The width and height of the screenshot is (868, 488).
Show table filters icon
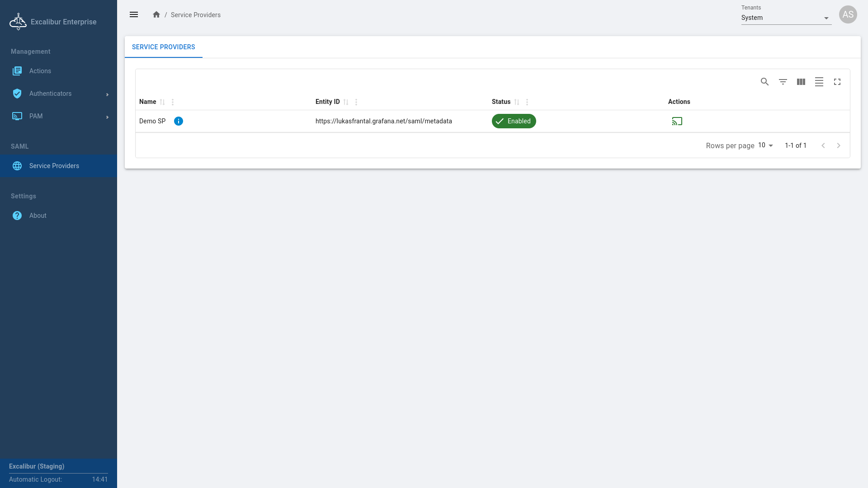click(x=783, y=82)
